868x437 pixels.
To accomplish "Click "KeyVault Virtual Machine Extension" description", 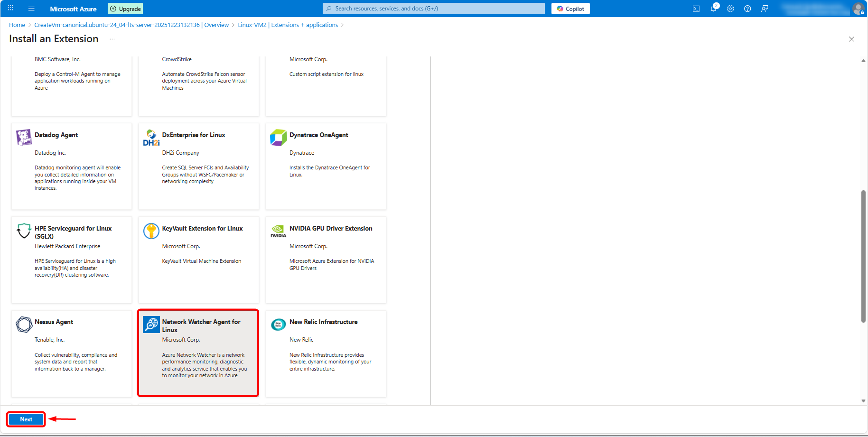I will point(202,261).
